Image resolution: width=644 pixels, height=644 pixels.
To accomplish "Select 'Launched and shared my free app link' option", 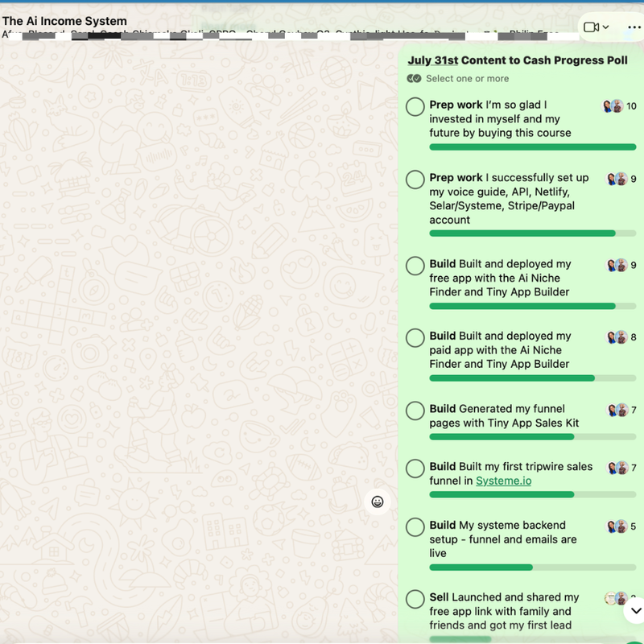I will [415, 599].
